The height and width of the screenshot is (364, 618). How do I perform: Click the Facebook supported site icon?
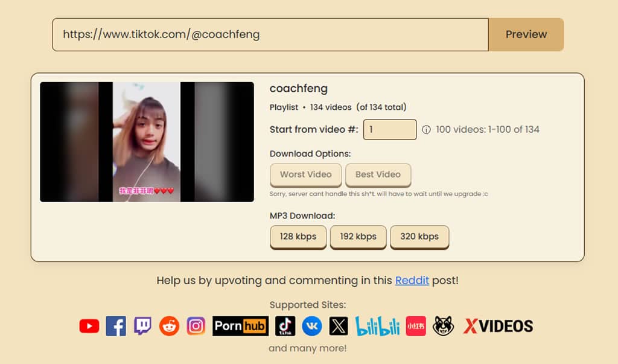[x=116, y=326]
